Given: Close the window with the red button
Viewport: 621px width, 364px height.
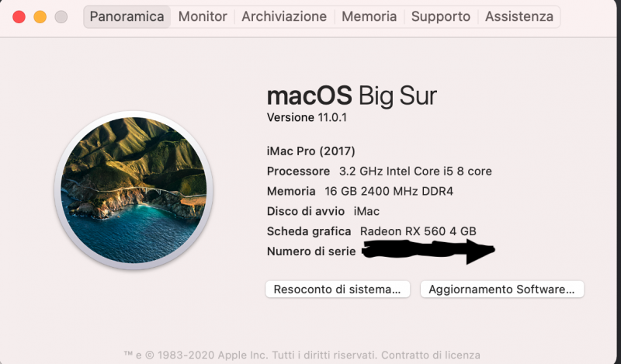Looking at the screenshot, I should tap(19, 16).
